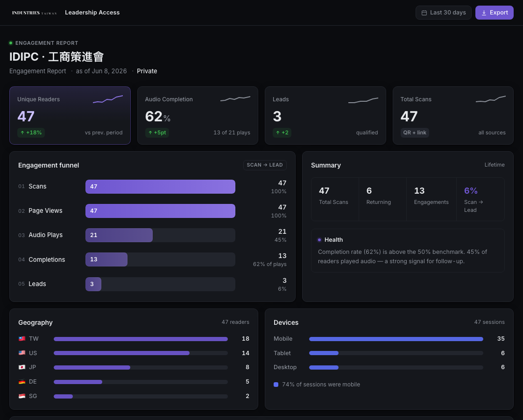Click the 13 of 21 plays text

click(x=232, y=133)
